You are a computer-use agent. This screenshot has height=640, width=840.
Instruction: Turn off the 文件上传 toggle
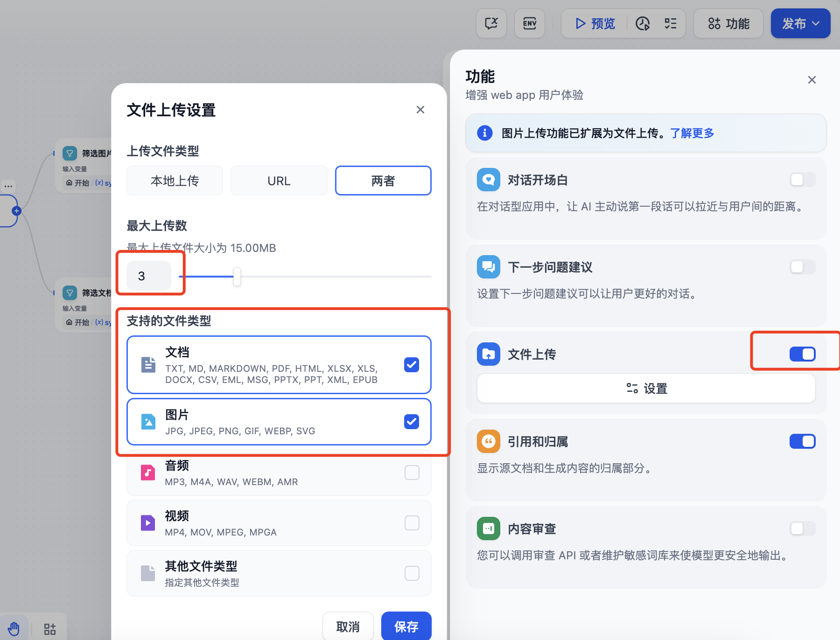[802, 354]
